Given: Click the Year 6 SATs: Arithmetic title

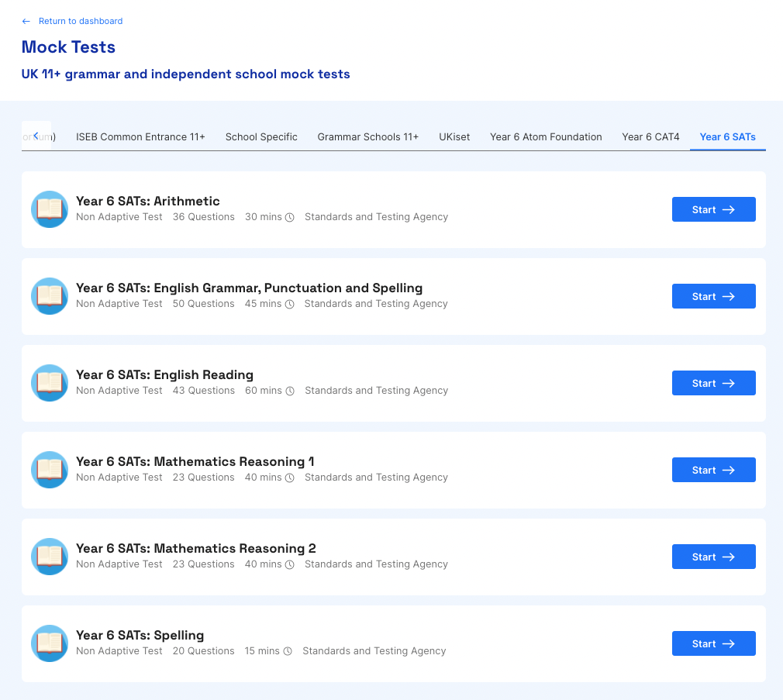Looking at the screenshot, I should click(148, 201).
